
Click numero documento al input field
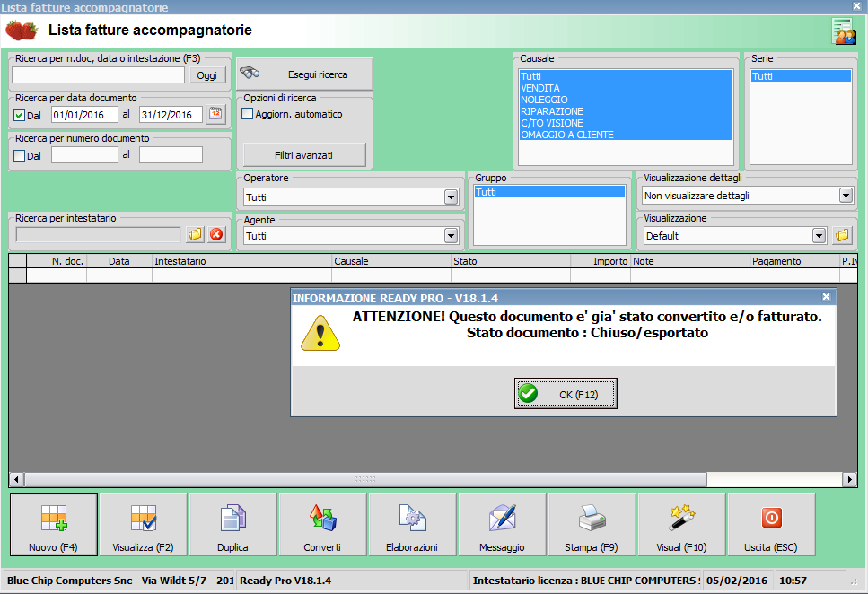point(171,155)
